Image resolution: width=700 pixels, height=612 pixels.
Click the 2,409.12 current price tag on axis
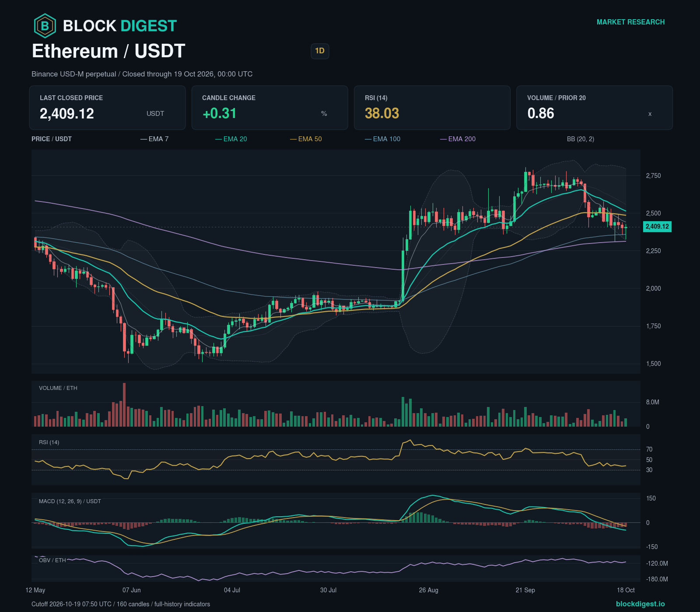[x=657, y=226]
